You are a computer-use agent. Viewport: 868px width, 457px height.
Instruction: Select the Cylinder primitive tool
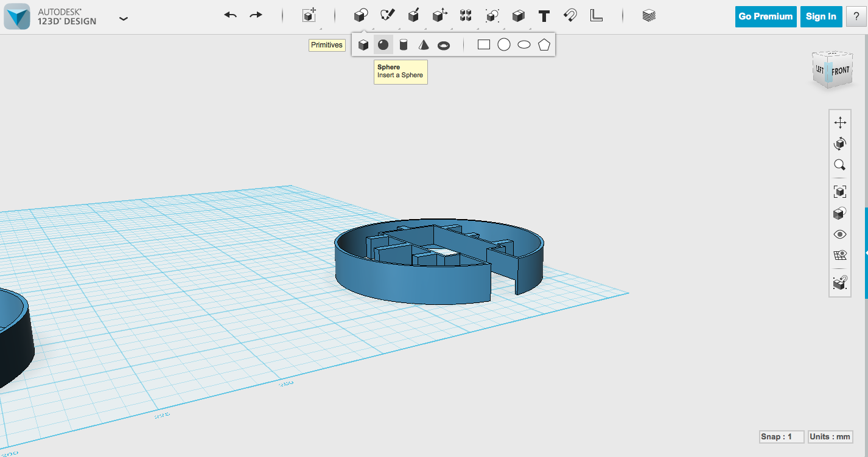pyautogui.click(x=403, y=44)
